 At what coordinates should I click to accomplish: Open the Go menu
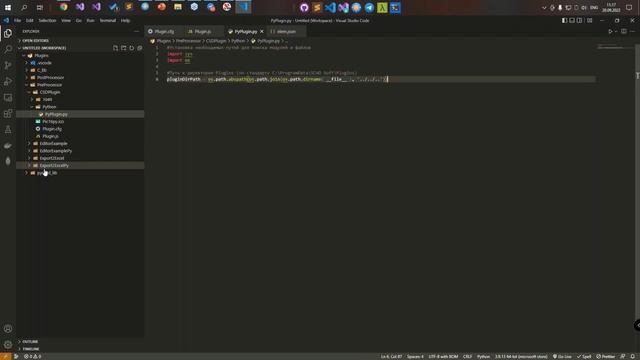click(79, 20)
